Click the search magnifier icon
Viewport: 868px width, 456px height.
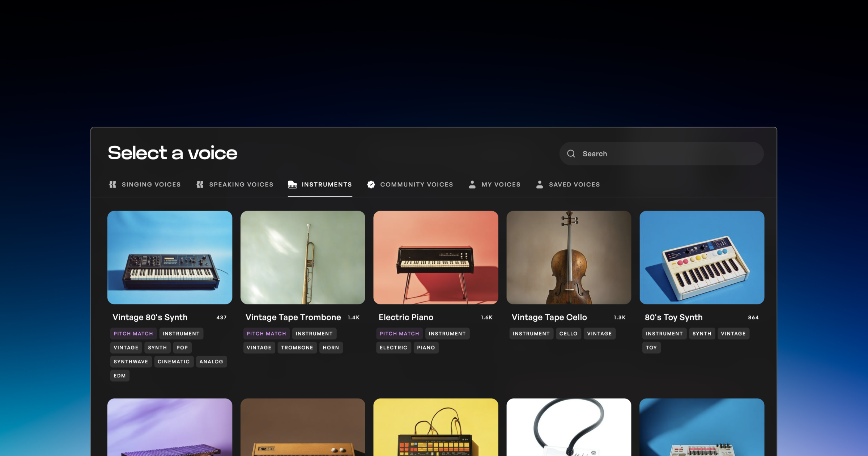click(571, 153)
